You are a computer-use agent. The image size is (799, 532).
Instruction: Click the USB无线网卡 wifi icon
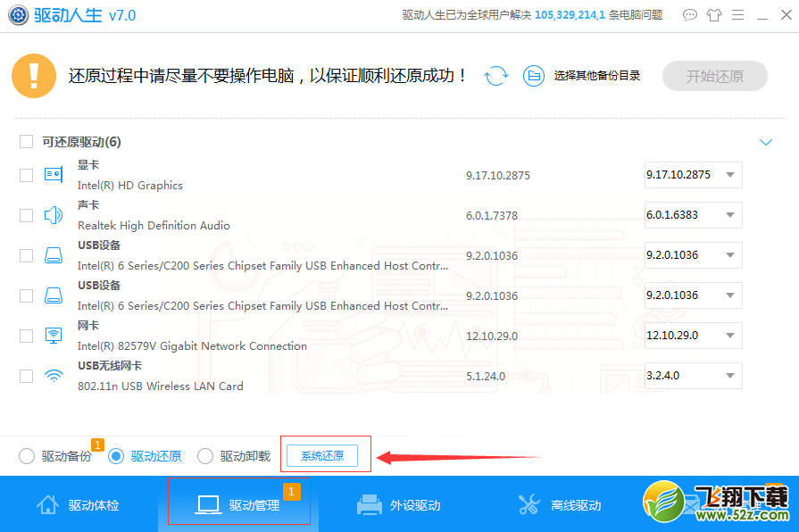(54, 376)
